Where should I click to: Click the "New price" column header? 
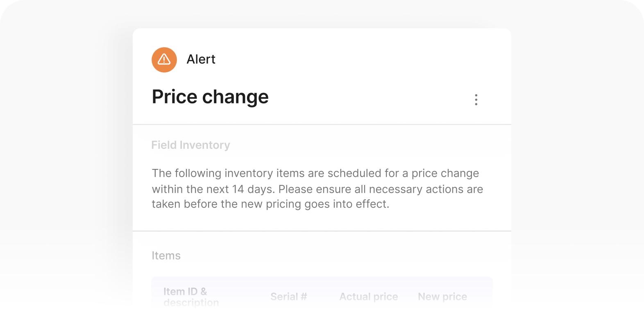[442, 297]
